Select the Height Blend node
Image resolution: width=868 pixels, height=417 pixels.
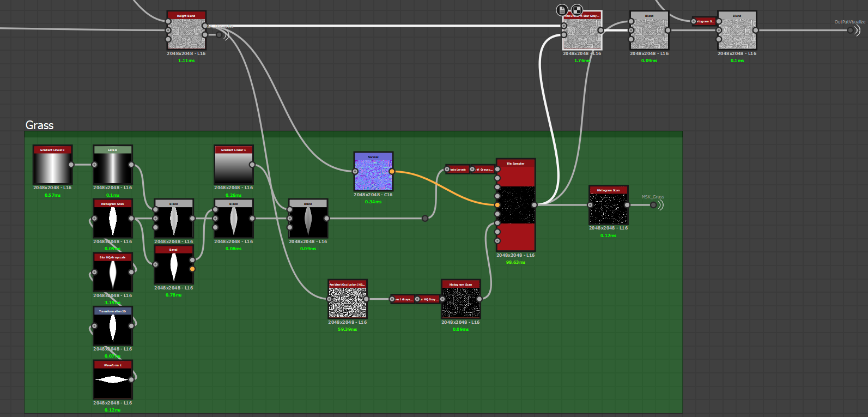[x=186, y=31]
